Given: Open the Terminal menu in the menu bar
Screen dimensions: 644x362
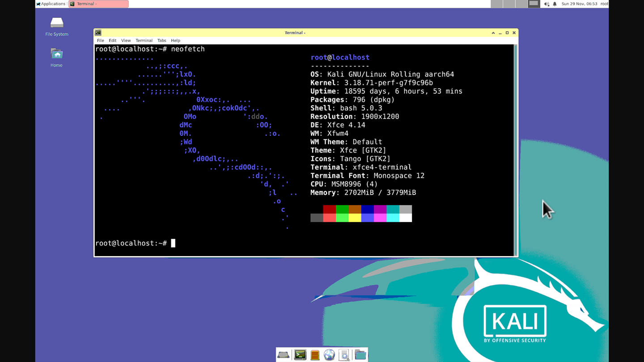Looking at the screenshot, I should pos(144,40).
